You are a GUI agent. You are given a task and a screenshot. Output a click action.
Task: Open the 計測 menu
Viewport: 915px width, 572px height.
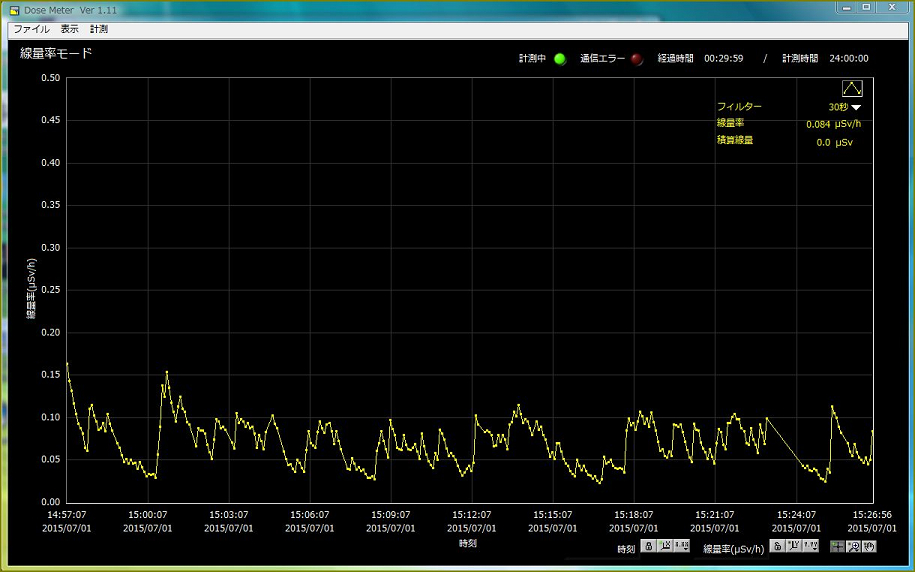98,29
